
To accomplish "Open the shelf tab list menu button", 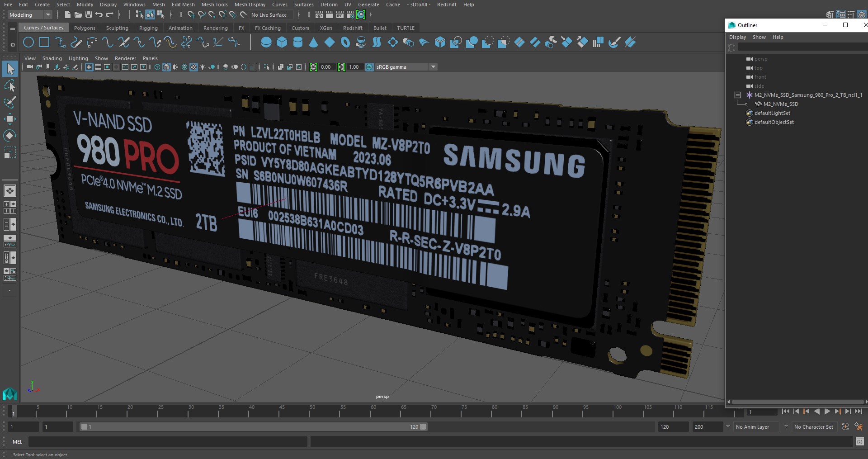I will 12,28.
